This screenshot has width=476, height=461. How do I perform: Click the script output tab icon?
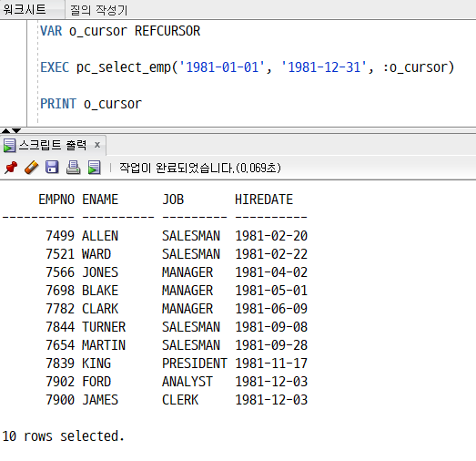click(x=9, y=146)
